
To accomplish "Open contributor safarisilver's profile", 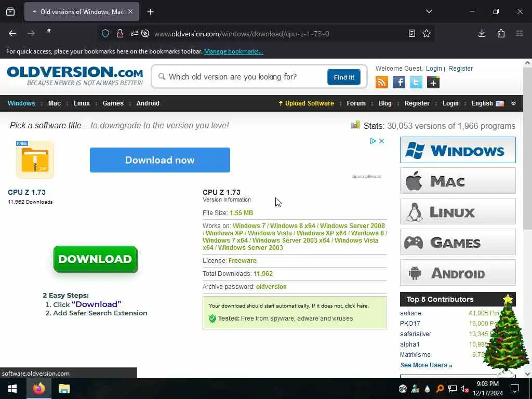I will (416, 334).
